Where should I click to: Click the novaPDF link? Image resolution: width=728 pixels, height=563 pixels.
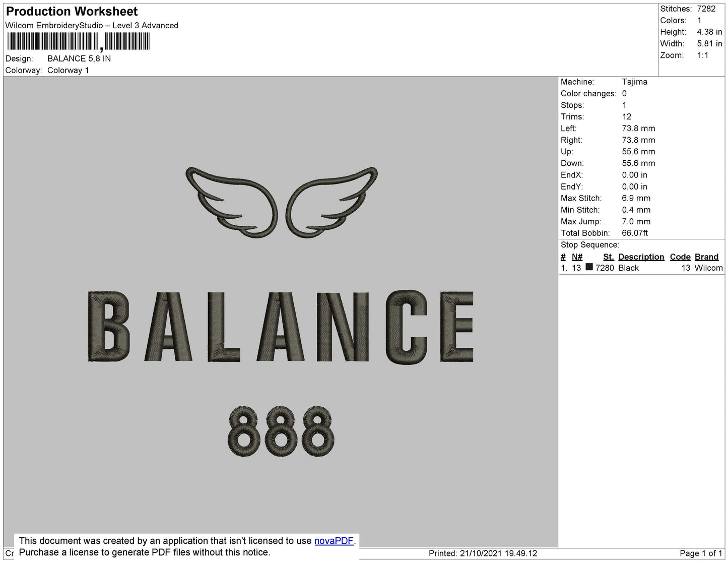pyautogui.click(x=334, y=541)
